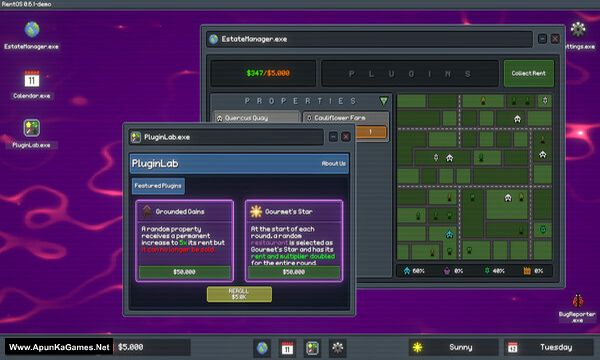Screen dimensions: 600x360
Task: Click the calendar icon beside Tuesday
Action: pos(512,347)
